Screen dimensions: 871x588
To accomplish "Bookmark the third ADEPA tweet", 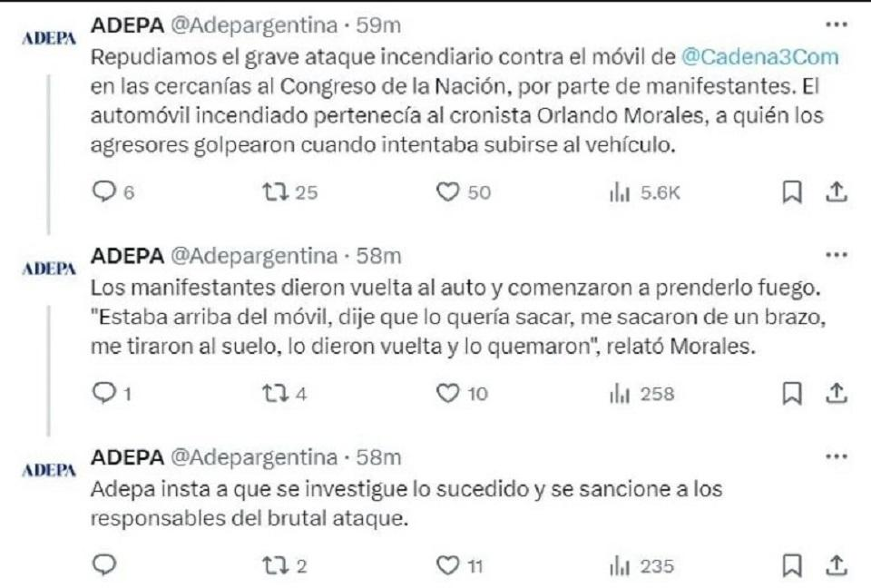I will point(791,565).
